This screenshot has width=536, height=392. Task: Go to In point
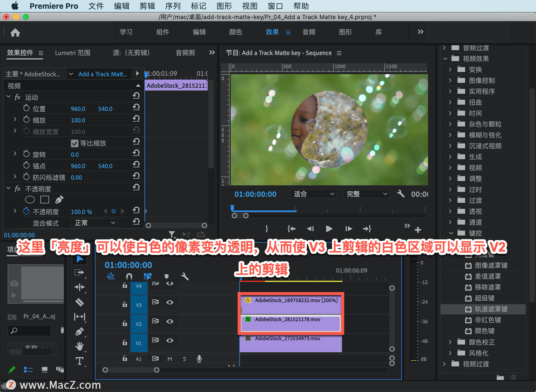point(291,229)
